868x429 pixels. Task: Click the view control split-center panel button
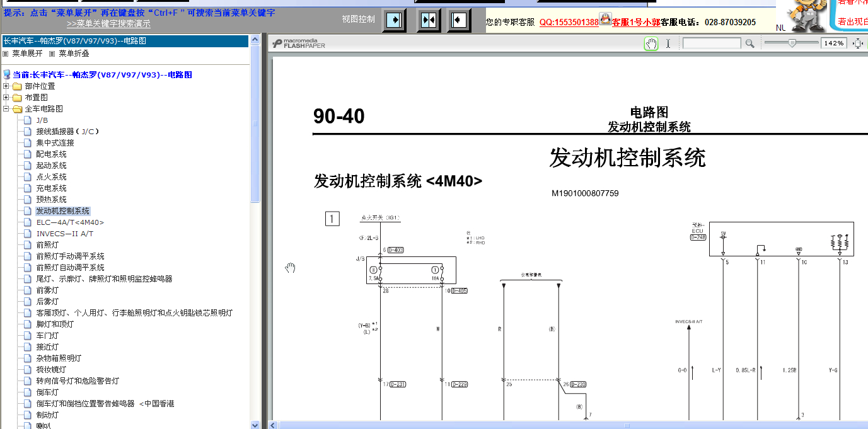click(x=429, y=20)
